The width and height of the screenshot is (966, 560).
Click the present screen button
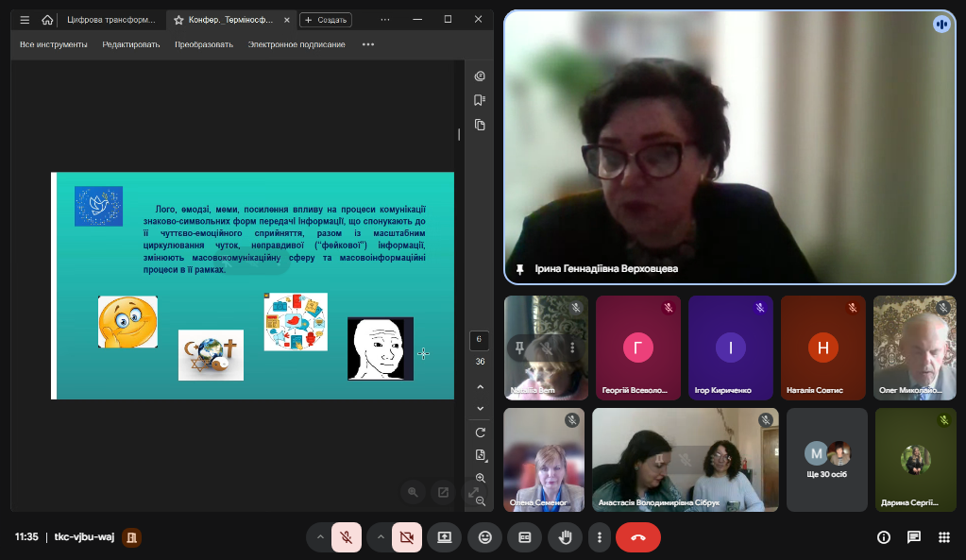(444, 537)
